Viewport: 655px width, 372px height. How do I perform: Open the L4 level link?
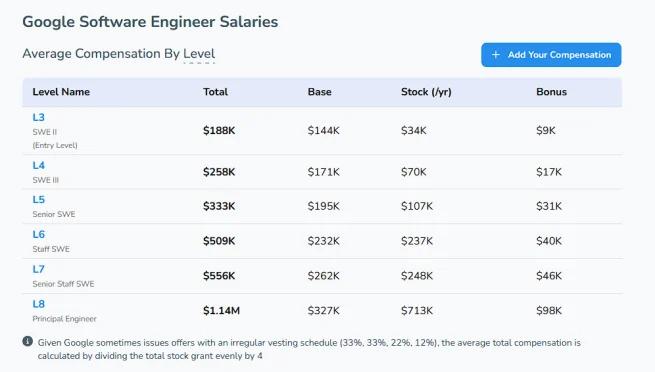point(38,165)
